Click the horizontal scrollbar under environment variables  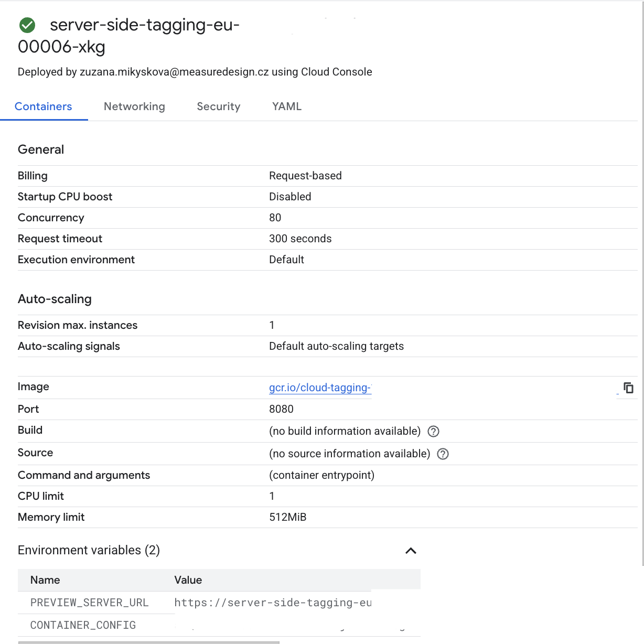[x=149, y=642]
